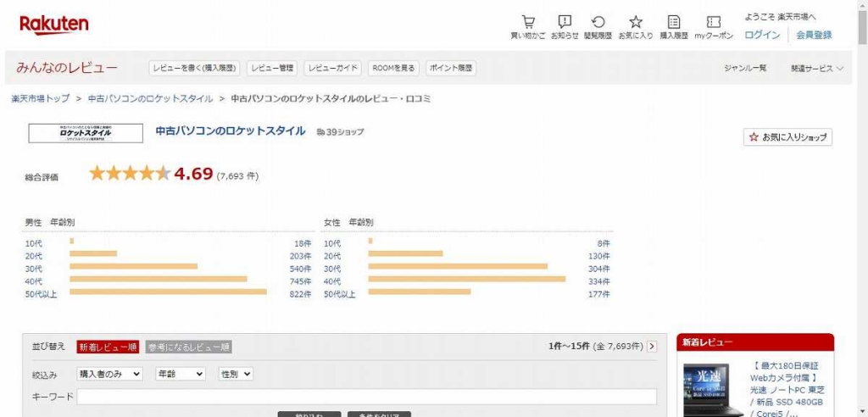Expand the 年齢 age dropdown
868x417 pixels.
(181, 374)
